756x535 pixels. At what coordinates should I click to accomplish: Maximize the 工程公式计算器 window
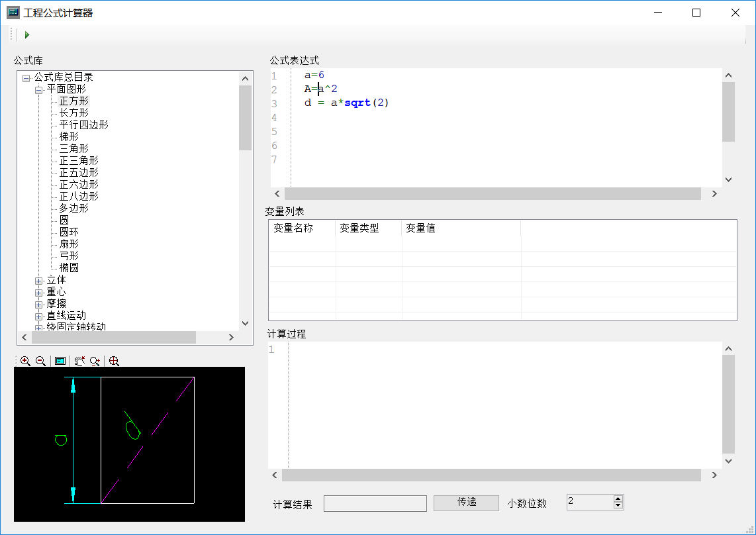(x=696, y=13)
